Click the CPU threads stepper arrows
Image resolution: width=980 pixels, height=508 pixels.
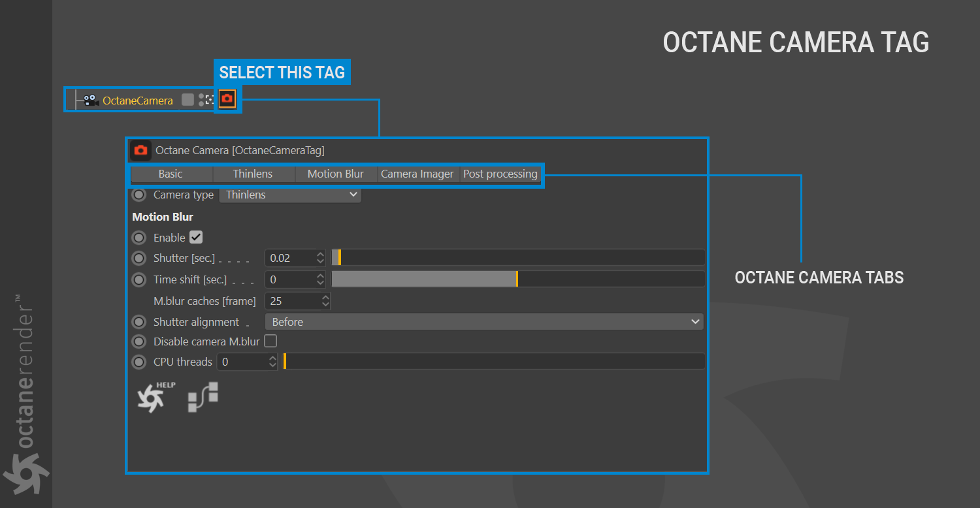[x=273, y=362]
